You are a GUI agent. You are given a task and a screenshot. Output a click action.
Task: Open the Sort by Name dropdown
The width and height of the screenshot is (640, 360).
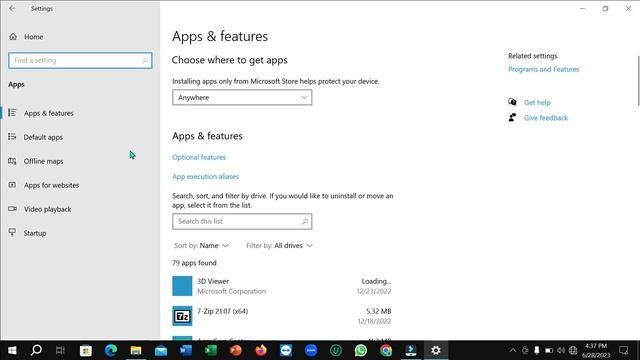201,245
